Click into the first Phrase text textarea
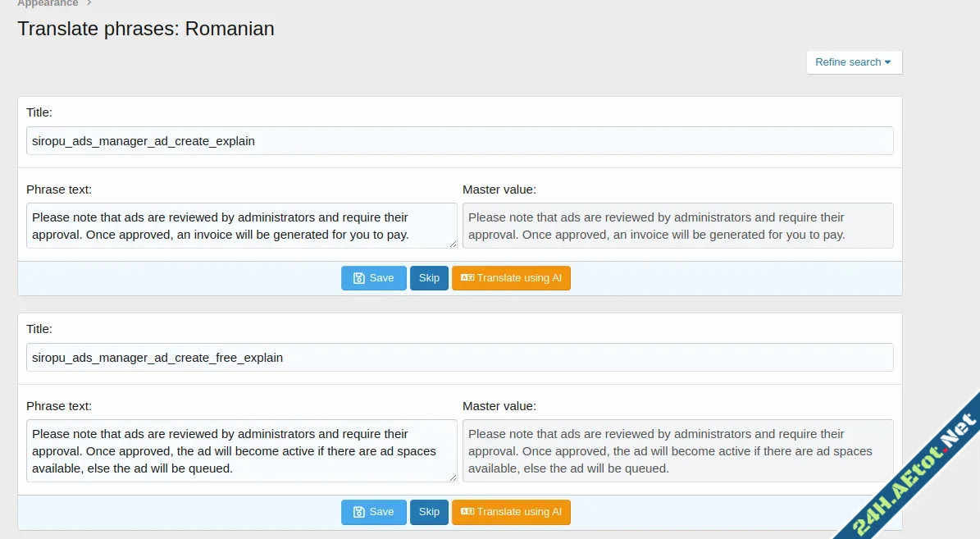The height and width of the screenshot is (539, 980). [241, 226]
